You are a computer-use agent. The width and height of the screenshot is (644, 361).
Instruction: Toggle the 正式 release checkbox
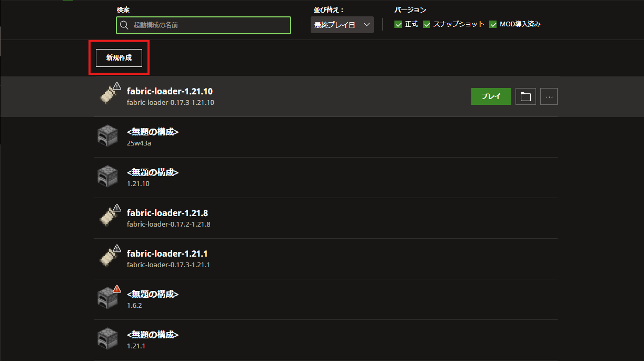click(399, 24)
